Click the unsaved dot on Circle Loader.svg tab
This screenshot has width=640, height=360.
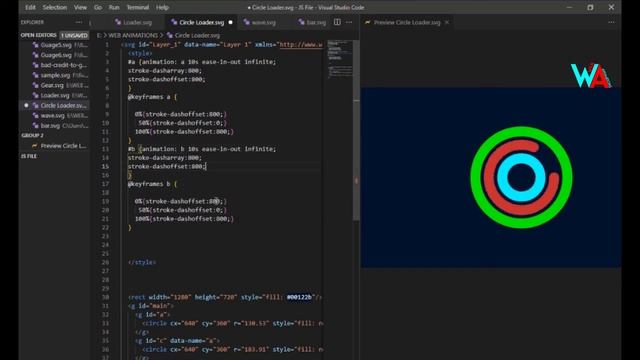click(231, 22)
